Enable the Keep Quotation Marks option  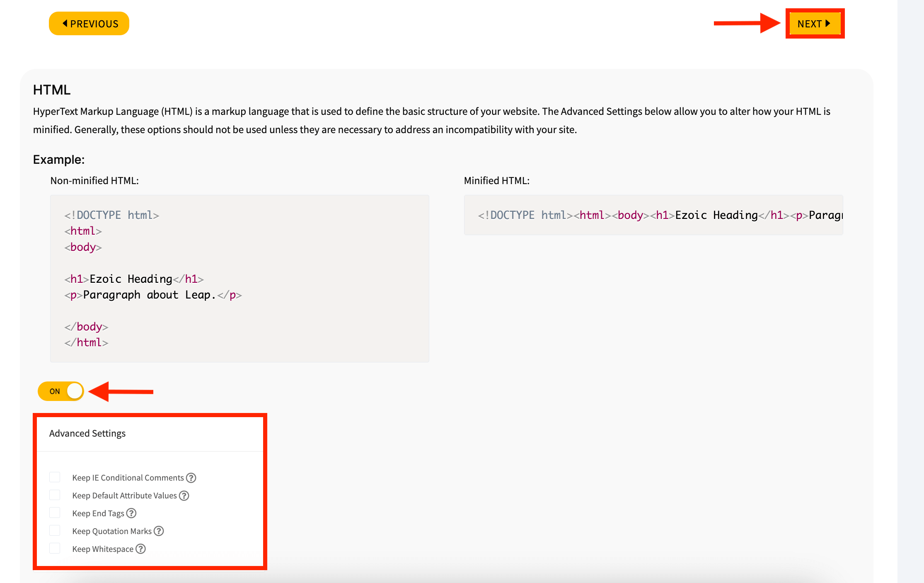55,531
